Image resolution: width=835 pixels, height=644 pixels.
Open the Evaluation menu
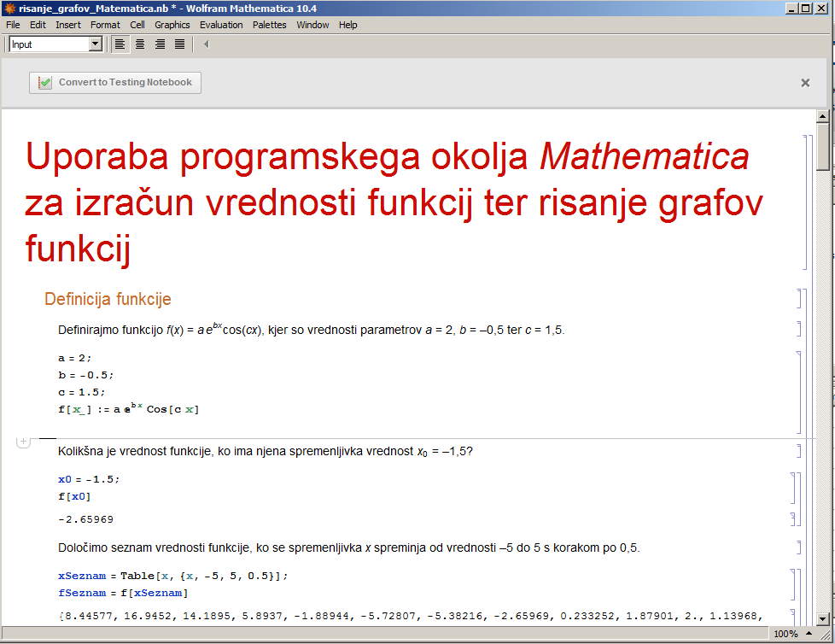[x=221, y=25]
